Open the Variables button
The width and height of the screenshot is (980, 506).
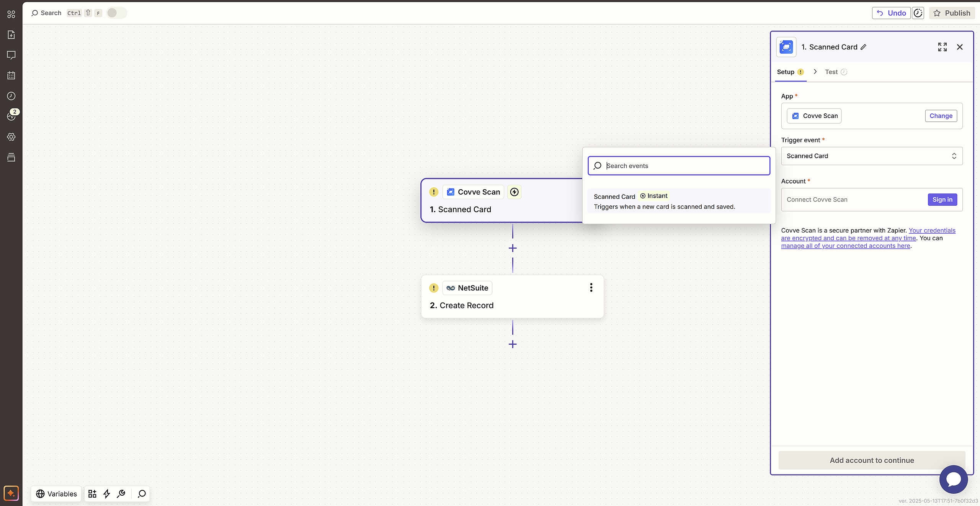pos(57,494)
